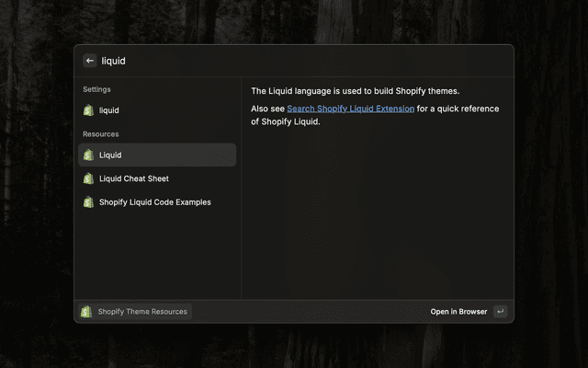
Task: Focus the search field containing "liquid"
Action: 276,61
